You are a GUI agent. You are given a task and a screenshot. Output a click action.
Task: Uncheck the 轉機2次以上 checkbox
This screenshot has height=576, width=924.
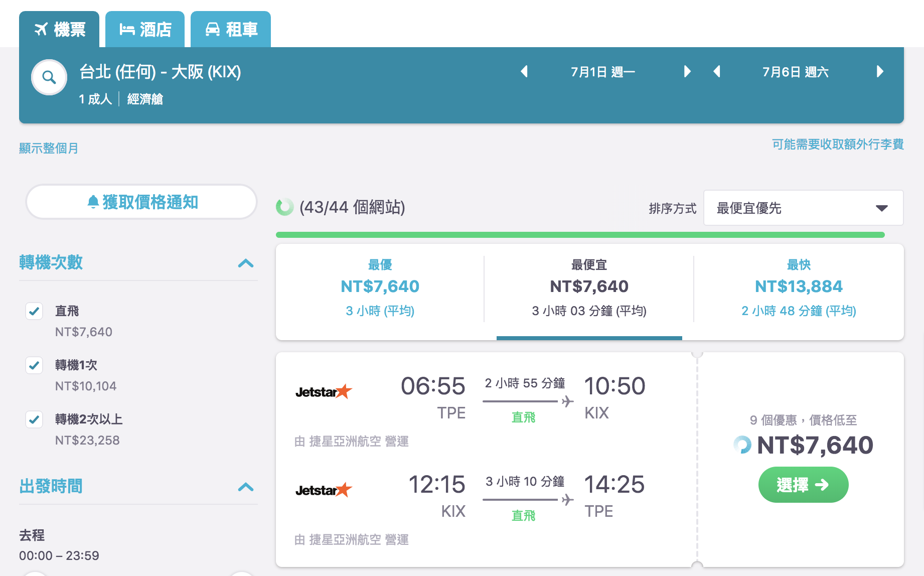coord(34,419)
